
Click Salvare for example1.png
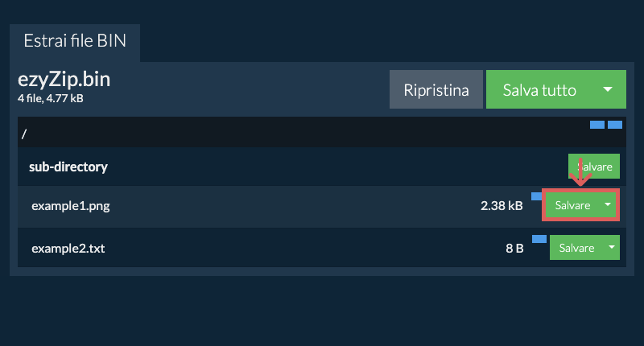(x=572, y=206)
